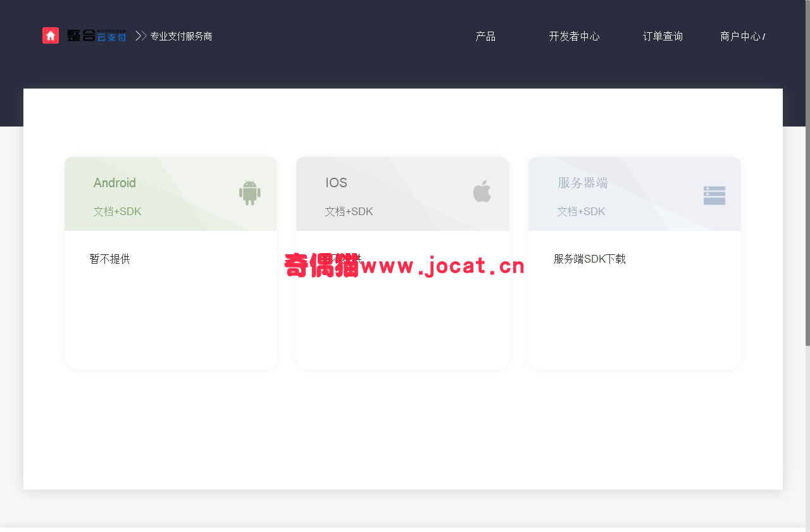Screen dimensions: 810x532
Task: Click the IOS card heading
Action: 336,183
